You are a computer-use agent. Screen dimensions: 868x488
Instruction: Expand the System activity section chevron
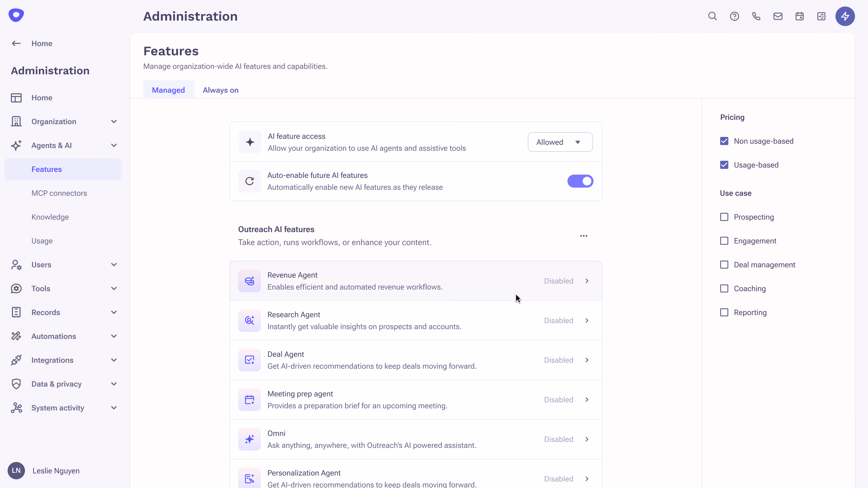pos(114,408)
